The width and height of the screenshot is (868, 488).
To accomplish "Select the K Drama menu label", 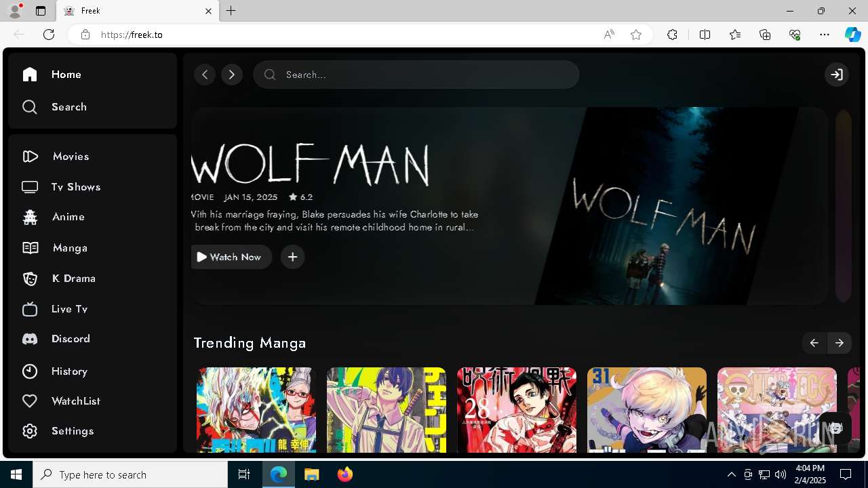I will (74, 279).
